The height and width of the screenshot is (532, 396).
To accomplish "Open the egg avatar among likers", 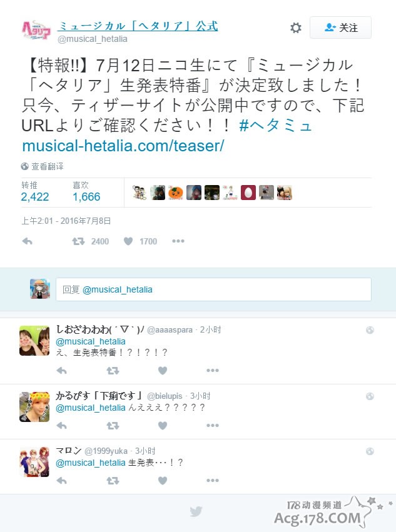I will click(248, 193).
